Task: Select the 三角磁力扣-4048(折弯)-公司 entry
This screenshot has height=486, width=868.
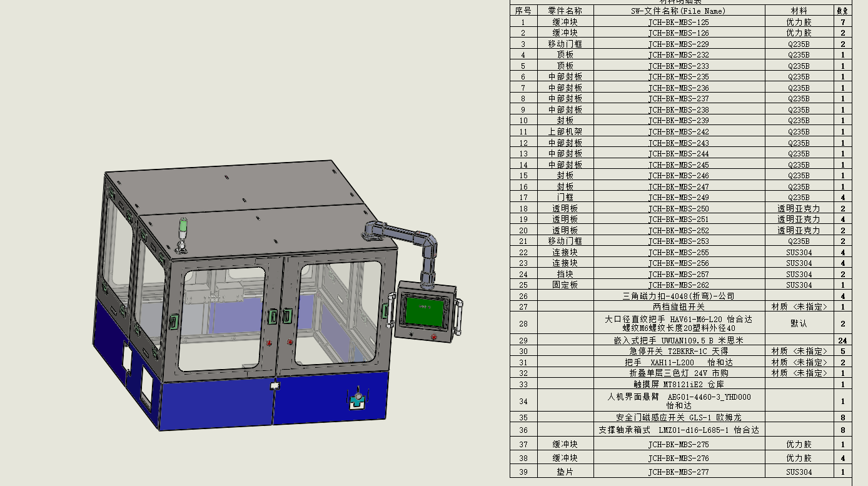Action: 679,296
